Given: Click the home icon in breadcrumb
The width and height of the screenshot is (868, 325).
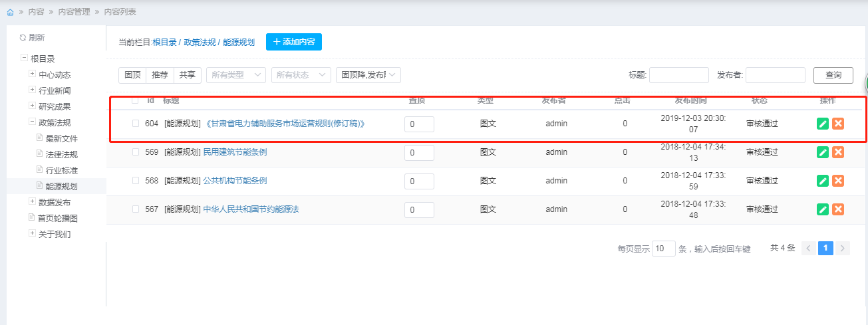Looking at the screenshot, I should point(10,13).
